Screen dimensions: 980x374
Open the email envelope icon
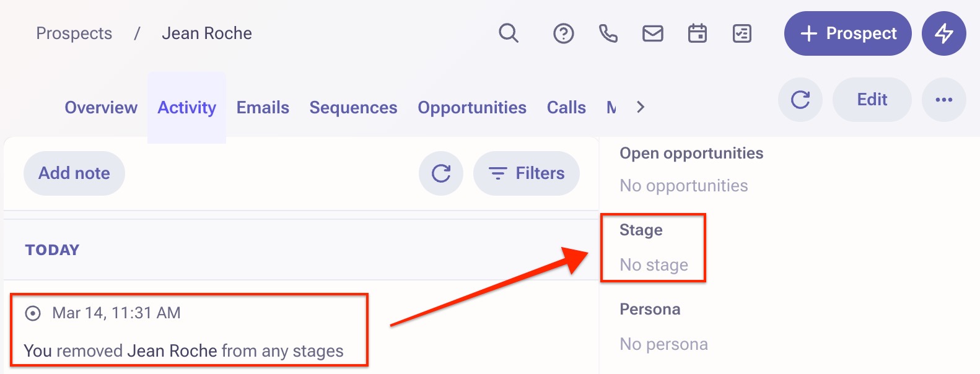tap(653, 33)
